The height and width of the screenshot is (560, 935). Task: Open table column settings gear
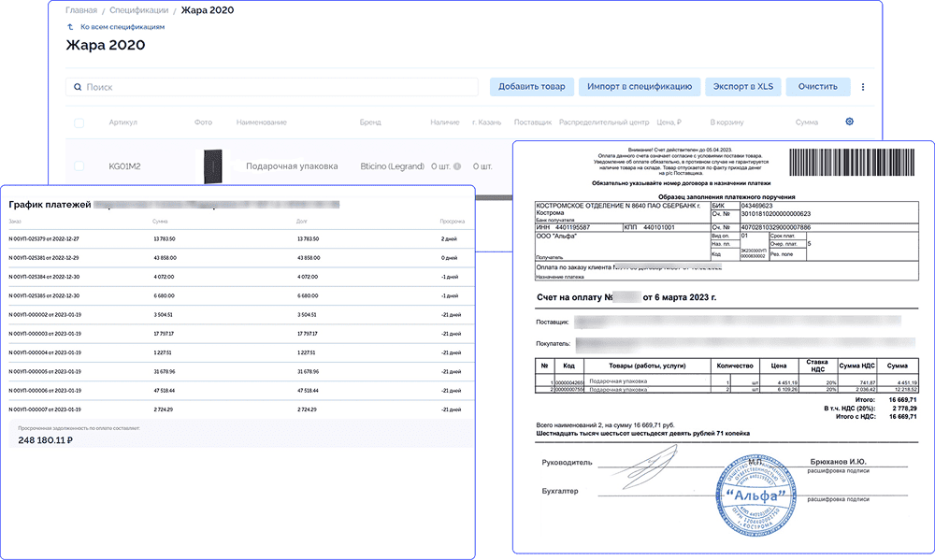point(849,122)
